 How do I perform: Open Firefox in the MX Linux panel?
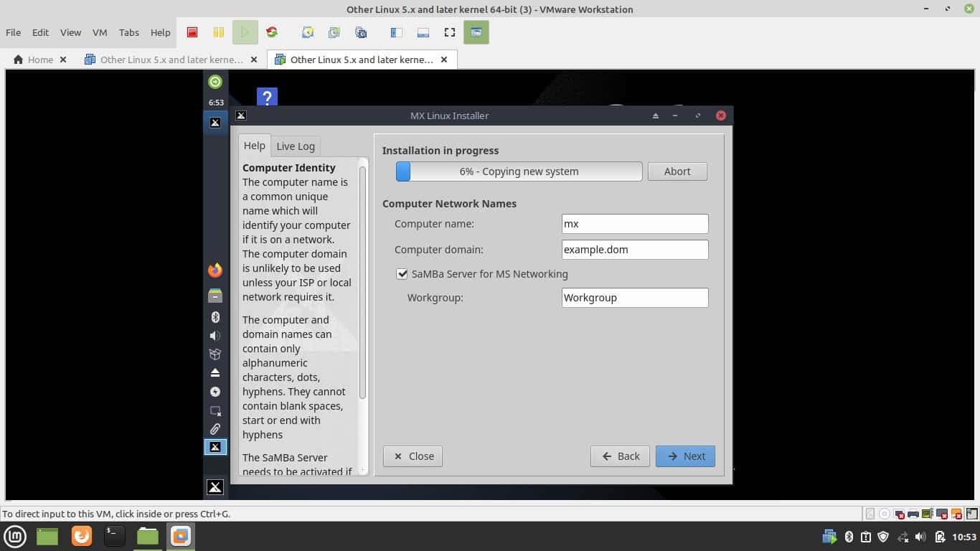click(215, 270)
